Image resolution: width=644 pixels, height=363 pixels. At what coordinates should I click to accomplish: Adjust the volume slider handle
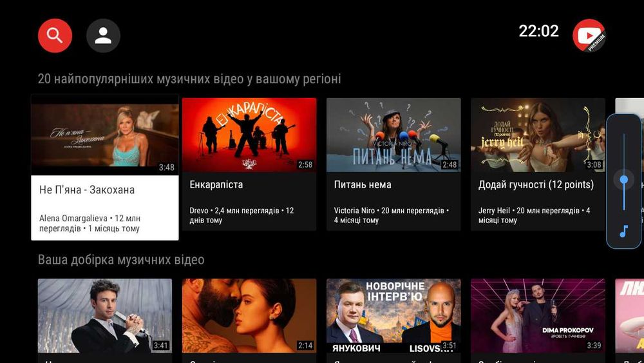[624, 180]
